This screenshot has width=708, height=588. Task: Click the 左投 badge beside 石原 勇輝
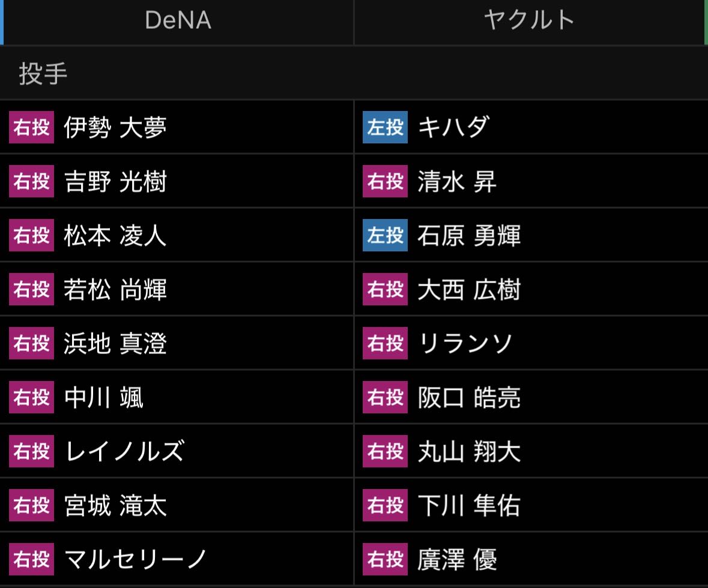point(385,235)
